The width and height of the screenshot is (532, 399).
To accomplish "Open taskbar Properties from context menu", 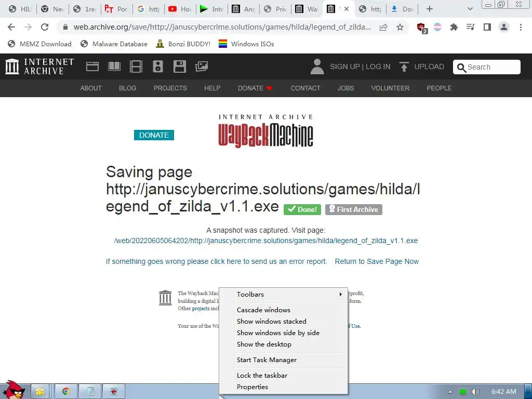I will click(x=290, y=387).
